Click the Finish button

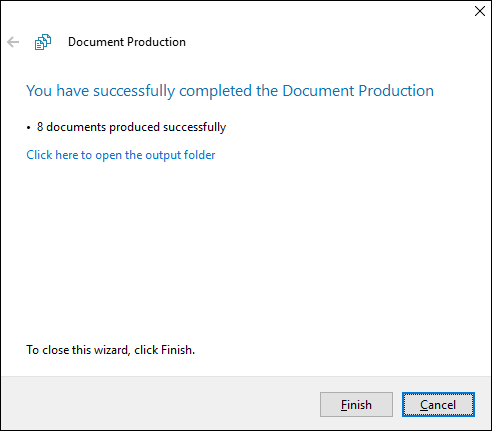356,405
